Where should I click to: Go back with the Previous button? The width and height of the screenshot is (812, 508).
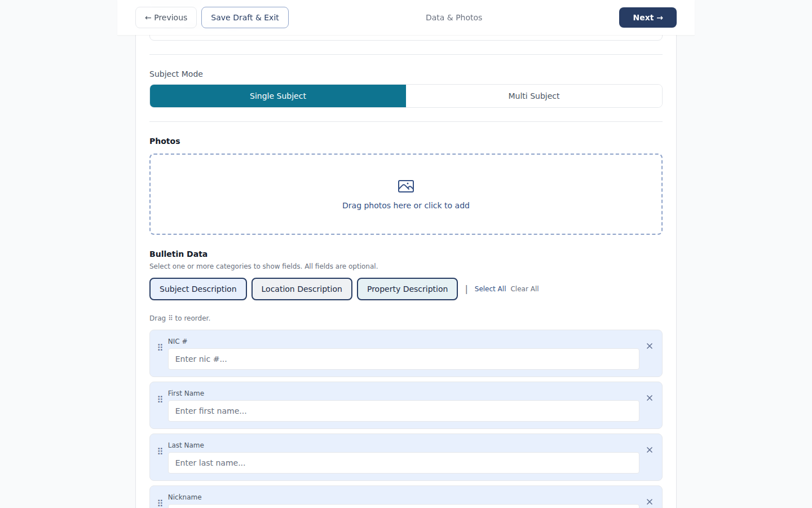pyautogui.click(x=166, y=17)
